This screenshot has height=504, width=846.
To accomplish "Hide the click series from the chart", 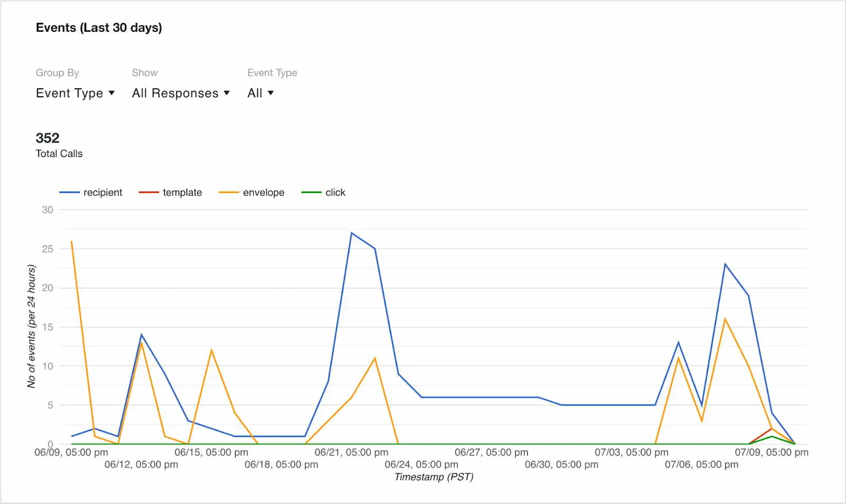I will [334, 192].
